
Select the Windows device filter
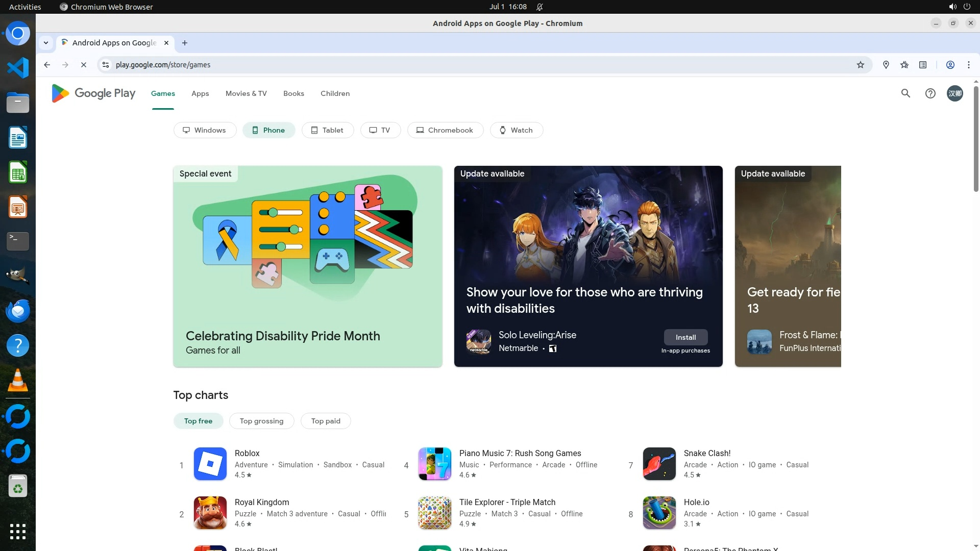click(205, 130)
